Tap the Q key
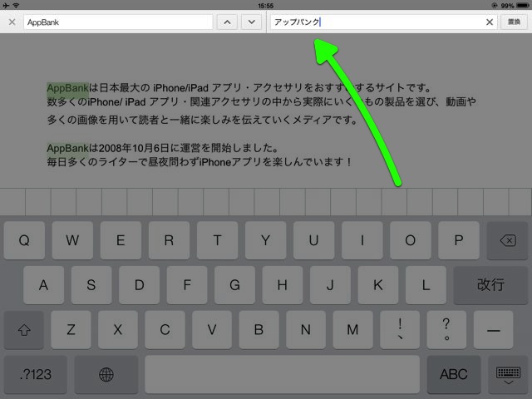Viewport: 532px width, 399px height. click(x=24, y=240)
